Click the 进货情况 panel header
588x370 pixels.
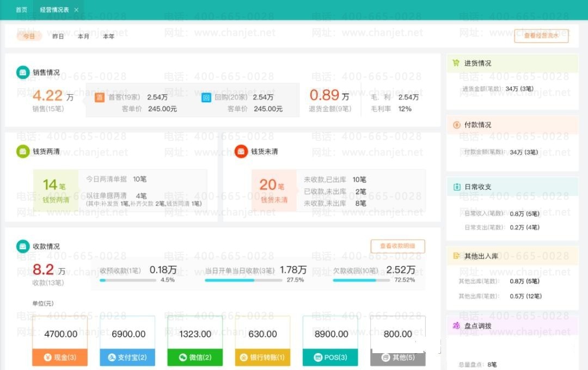(513, 63)
